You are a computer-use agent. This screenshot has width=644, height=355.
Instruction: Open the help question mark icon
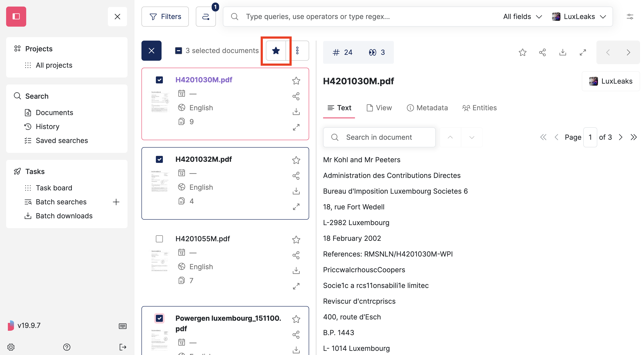(x=67, y=347)
